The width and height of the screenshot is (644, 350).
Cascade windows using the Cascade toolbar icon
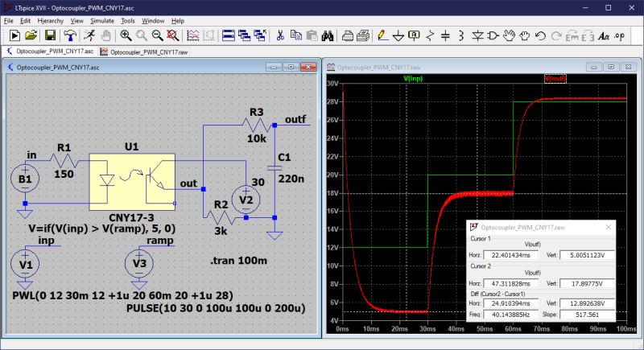tap(245, 35)
